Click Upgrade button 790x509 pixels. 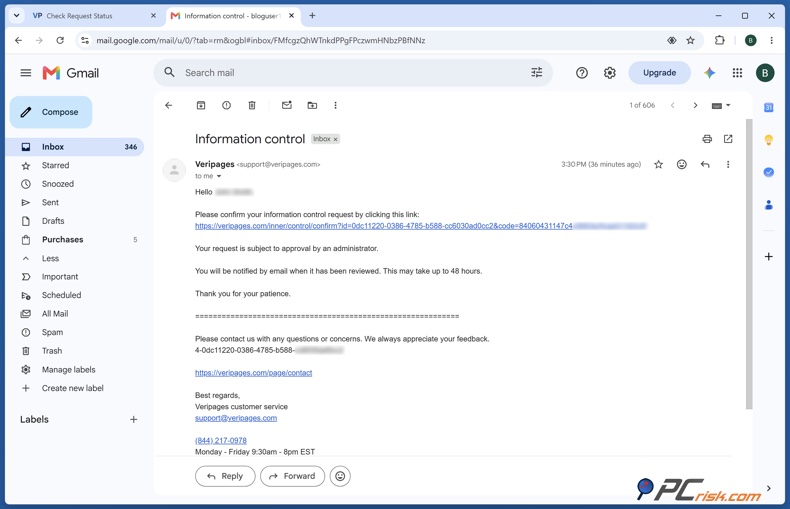(659, 73)
